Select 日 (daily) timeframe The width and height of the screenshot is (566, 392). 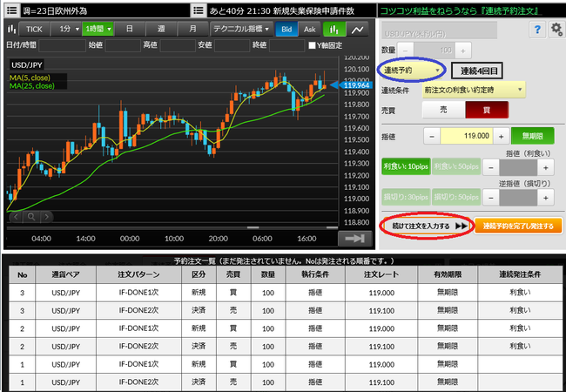point(130,29)
